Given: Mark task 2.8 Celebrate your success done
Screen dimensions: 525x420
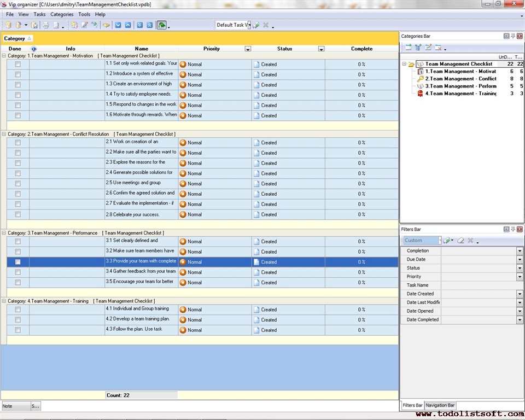Looking at the screenshot, I should (x=17, y=214).
